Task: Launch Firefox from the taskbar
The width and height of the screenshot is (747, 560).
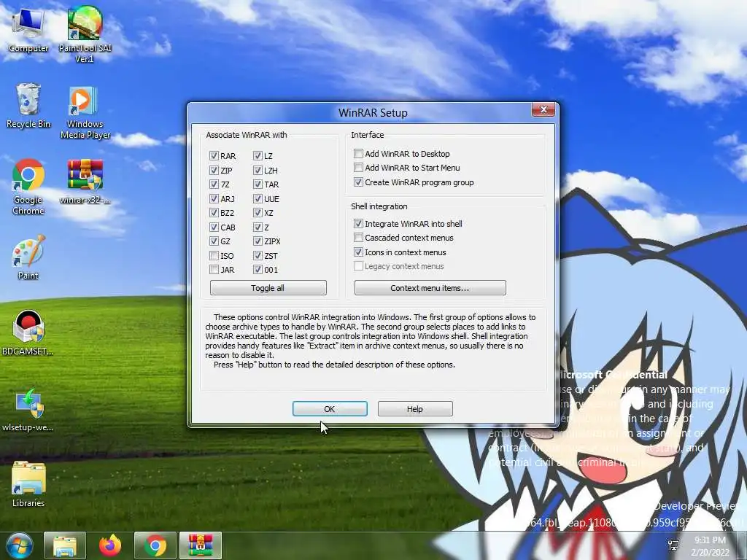Action: [x=110, y=545]
